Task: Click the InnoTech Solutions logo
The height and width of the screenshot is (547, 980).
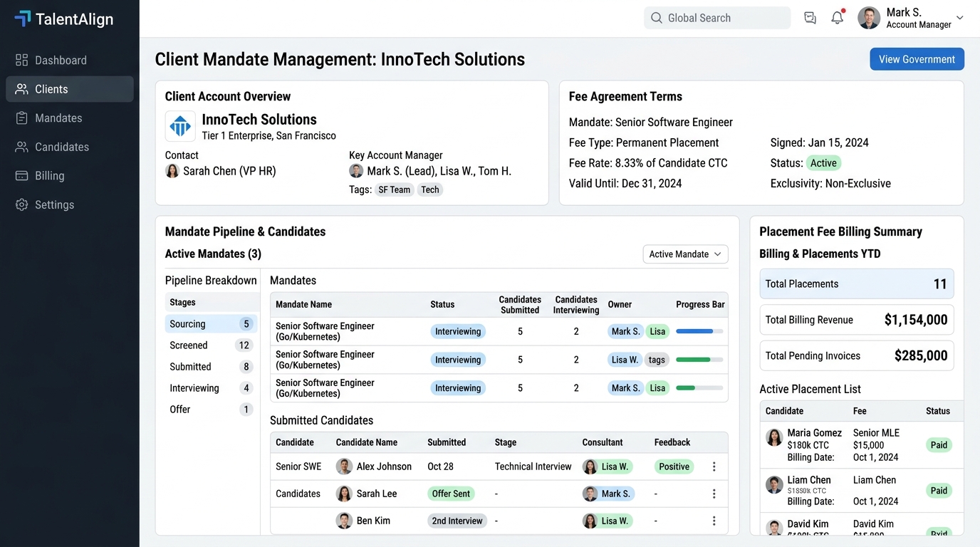Action: (x=180, y=126)
